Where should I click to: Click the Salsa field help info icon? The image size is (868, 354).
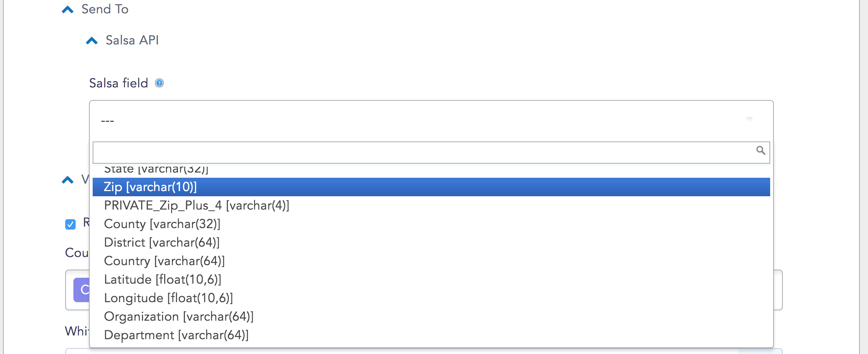(x=159, y=83)
